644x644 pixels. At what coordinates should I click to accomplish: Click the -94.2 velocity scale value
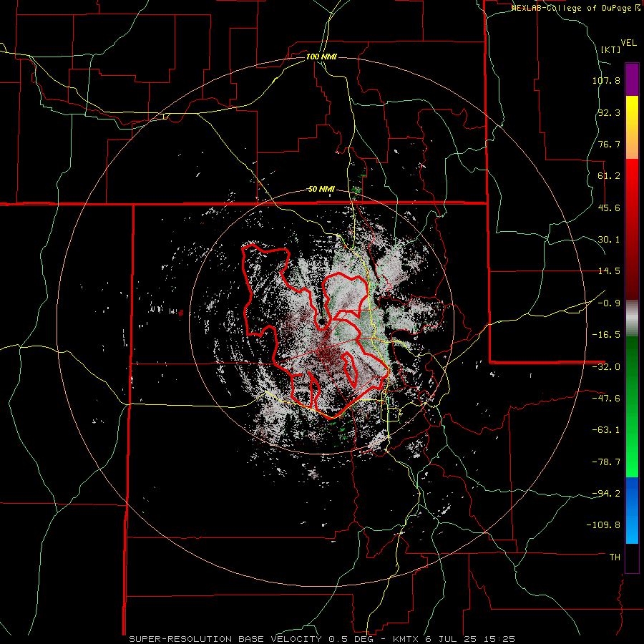tap(606, 494)
